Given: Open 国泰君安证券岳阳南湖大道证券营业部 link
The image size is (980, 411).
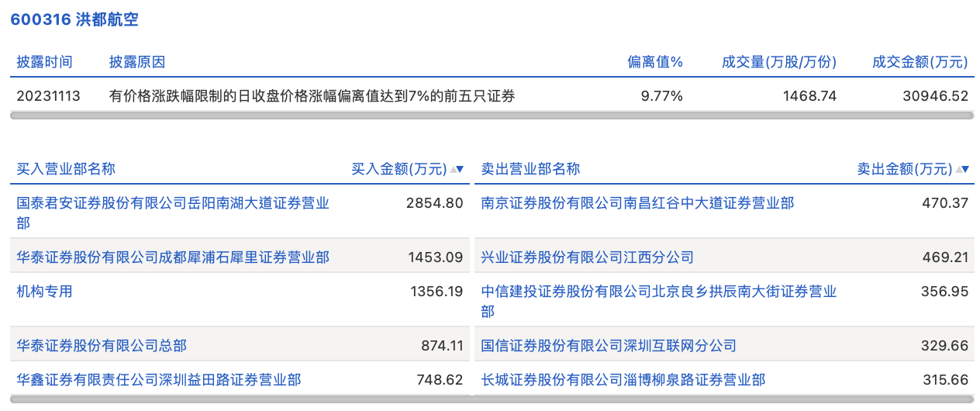Looking at the screenshot, I should coord(172,203).
